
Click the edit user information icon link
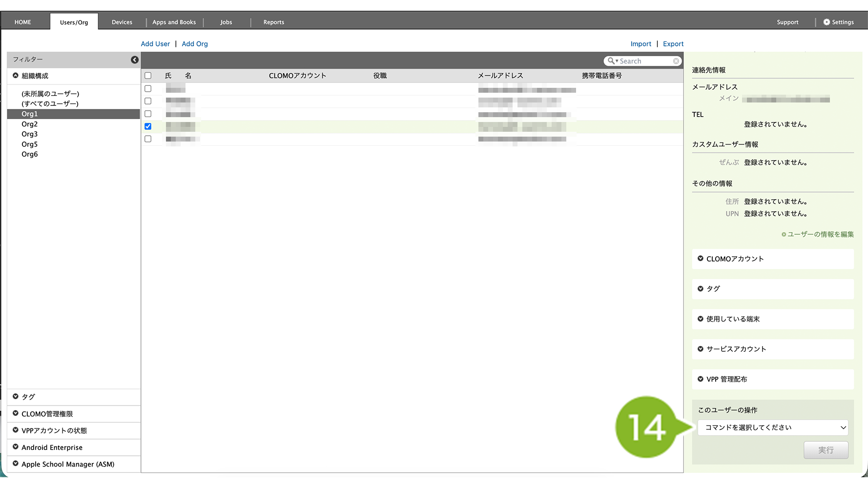click(784, 235)
